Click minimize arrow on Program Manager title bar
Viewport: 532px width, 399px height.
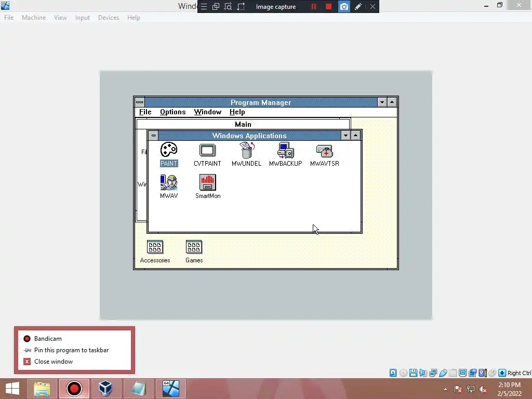(382, 102)
